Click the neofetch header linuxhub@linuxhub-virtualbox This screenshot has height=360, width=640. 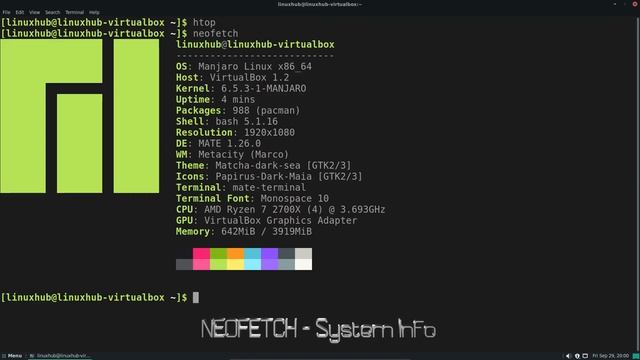255,44
